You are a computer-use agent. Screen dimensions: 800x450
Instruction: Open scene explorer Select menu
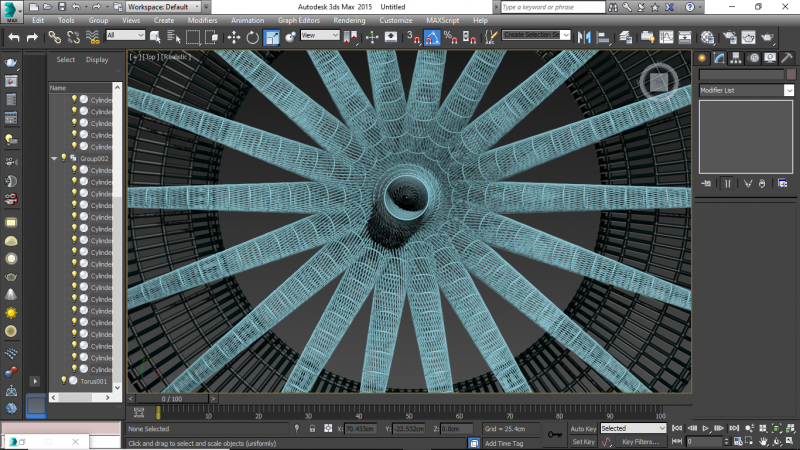pyautogui.click(x=65, y=60)
